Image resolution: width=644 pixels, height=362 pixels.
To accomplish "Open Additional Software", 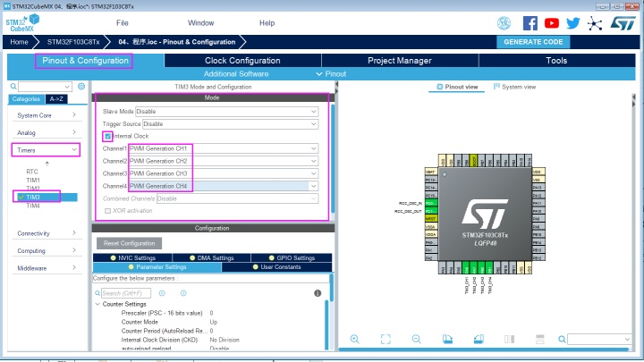I will pyautogui.click(x=236, y=74).
